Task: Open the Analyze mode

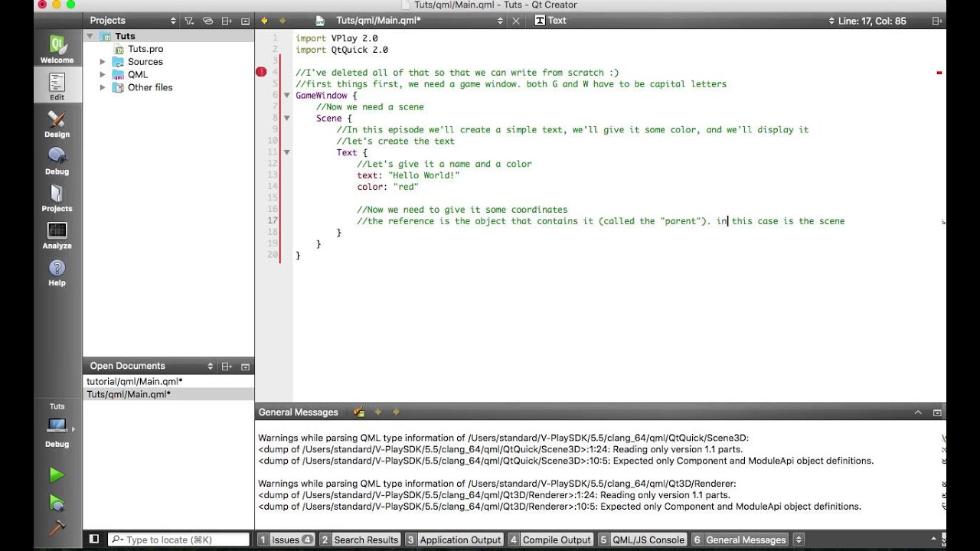Action: (57, 235)
